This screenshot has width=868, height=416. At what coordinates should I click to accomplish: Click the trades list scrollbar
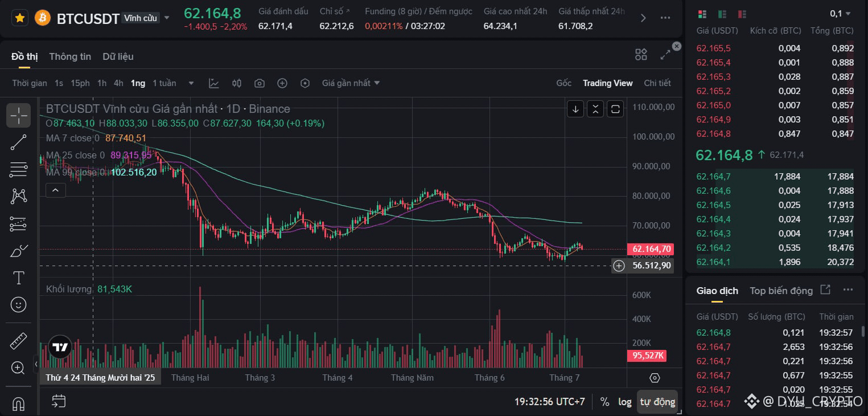[864, 332]
